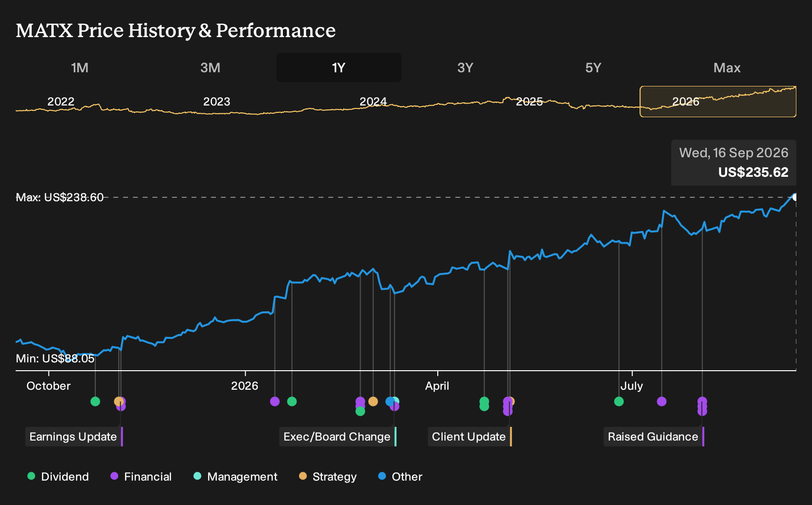The width and height of the screenshot is (812, 505).
Task: Toggle the Dividend legend filter
Action: coord(58,477)
